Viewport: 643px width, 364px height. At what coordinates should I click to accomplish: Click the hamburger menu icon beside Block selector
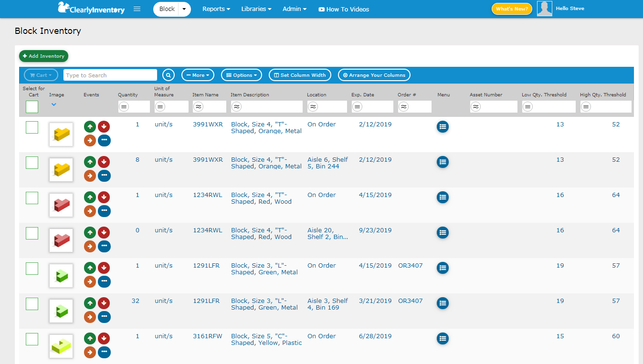coord(137,9)
